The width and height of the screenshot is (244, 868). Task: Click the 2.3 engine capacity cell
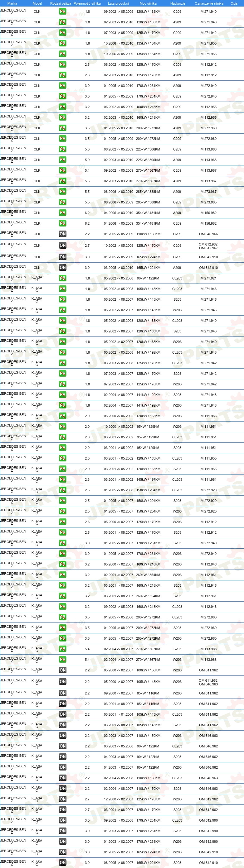(x=87, y=479)
